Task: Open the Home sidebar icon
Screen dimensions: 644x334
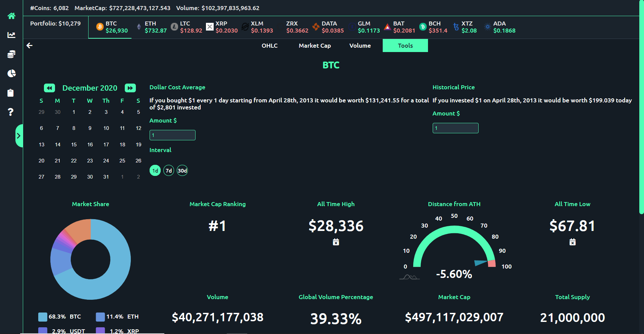Action: [11, 16]
